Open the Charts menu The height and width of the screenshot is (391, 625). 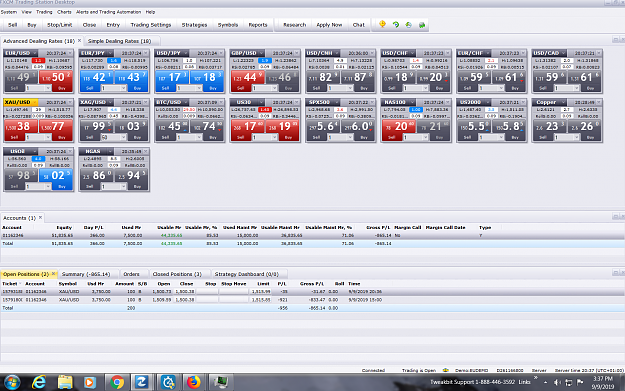point(64,12)
